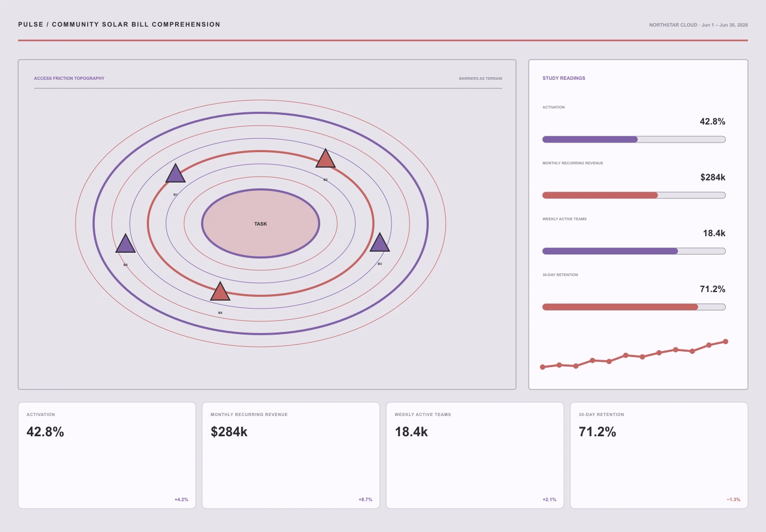The width and height of the screenshot is (766, 532).
Task: Click the 'STUDY READINGS' heading
Action: [564, 78]
